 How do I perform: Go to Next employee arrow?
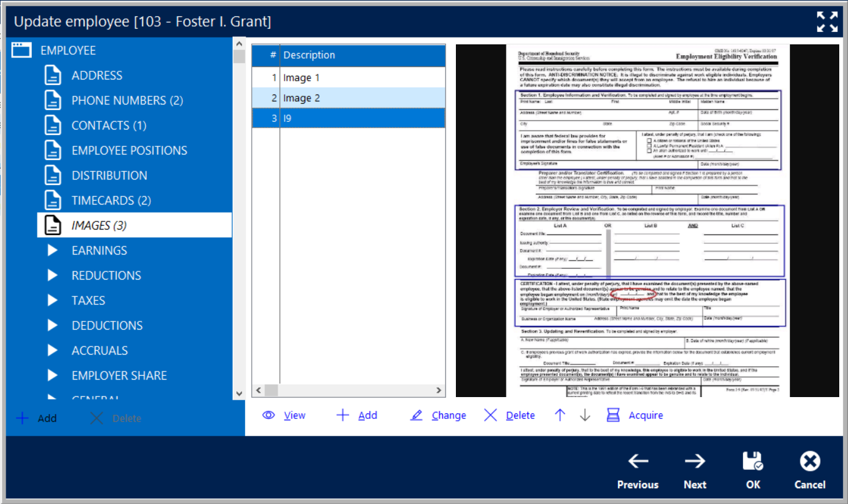click(695, 462)
